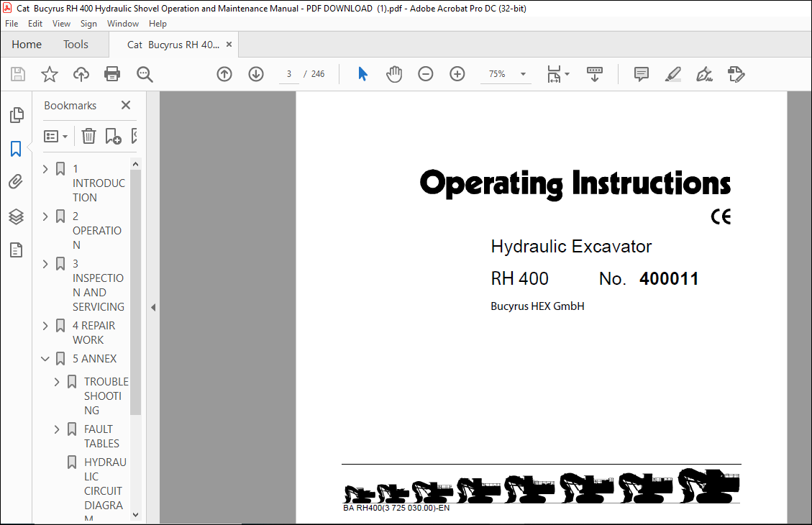Close the Bookmarks panel
The height and width of the screenshot is (525, 812).
point(126,105)
